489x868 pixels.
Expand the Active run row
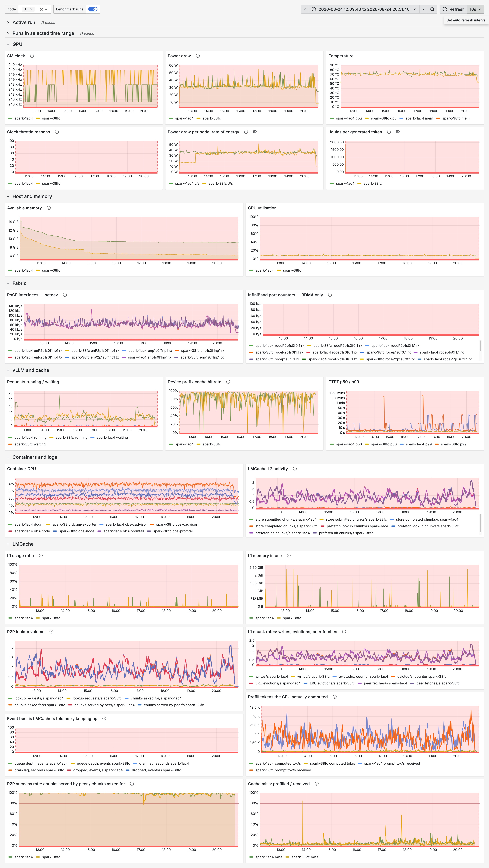[x=24, y=23]
